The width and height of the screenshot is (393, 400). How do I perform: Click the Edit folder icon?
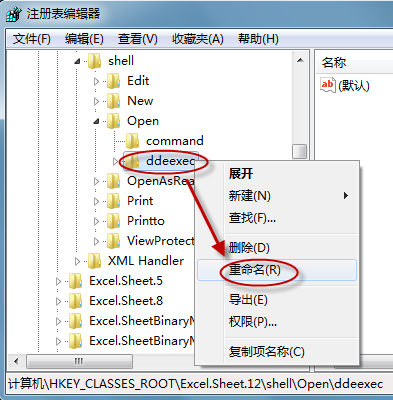pos(113,81)
